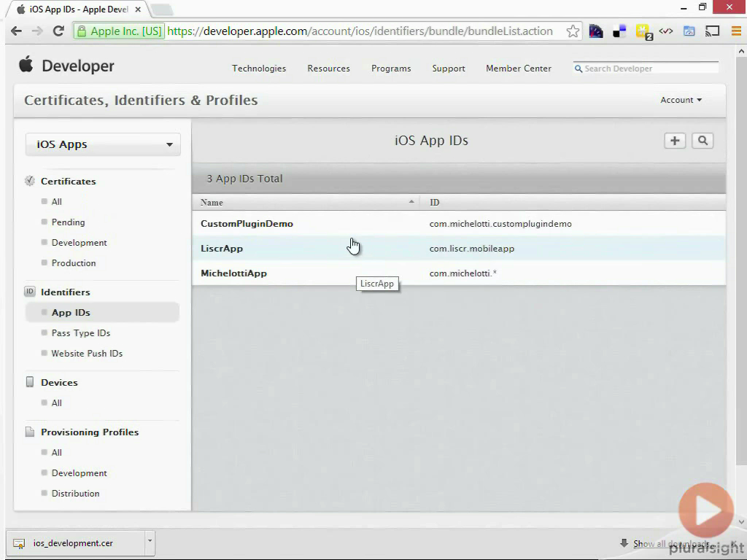Screen dimensions: 747x560
Task: Close the iOS App IDs browser tab
Action: point(138,9)
